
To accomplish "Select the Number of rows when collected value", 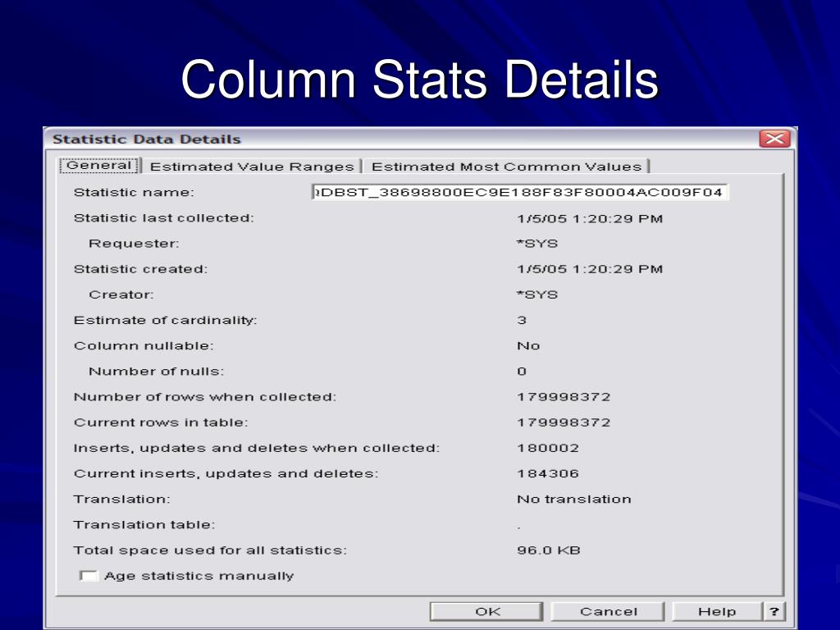I will point(563,397).
